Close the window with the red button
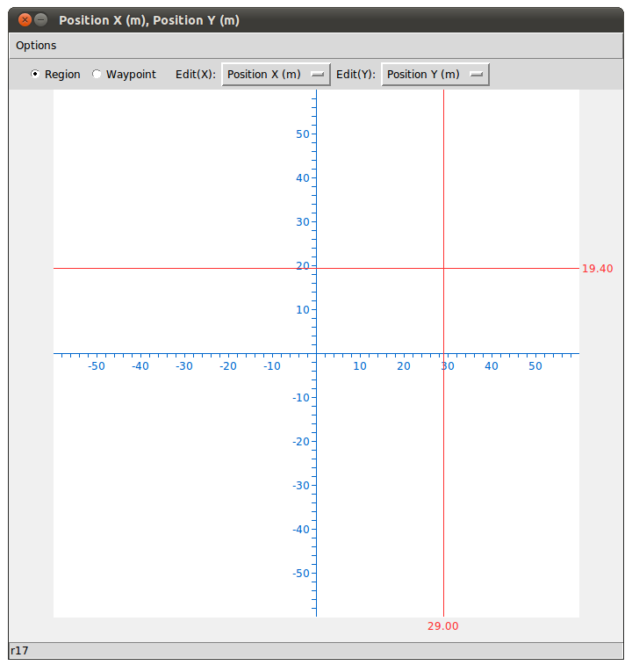The height and width of the screenshot is (672, 632). (25, 19)
